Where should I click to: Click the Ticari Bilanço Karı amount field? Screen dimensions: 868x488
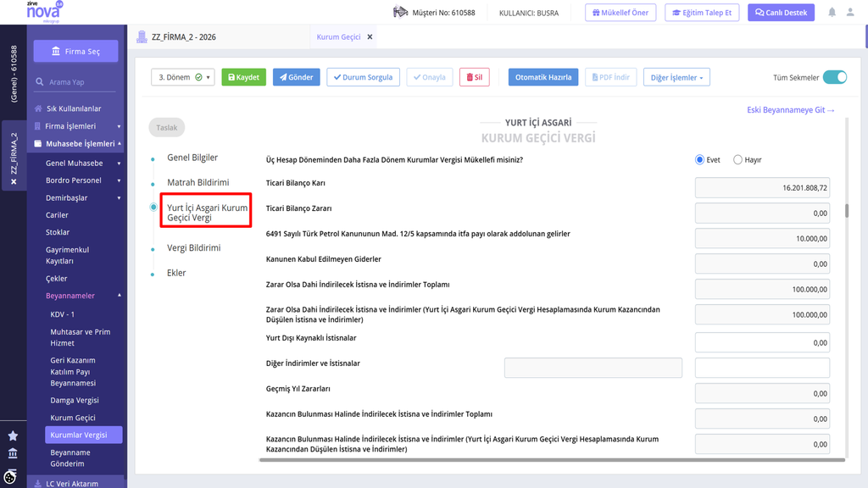pos(762,188)
